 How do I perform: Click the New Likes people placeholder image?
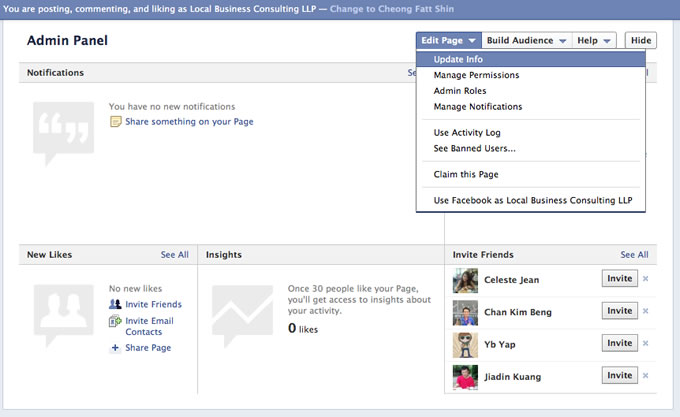[x=63, y=316]
